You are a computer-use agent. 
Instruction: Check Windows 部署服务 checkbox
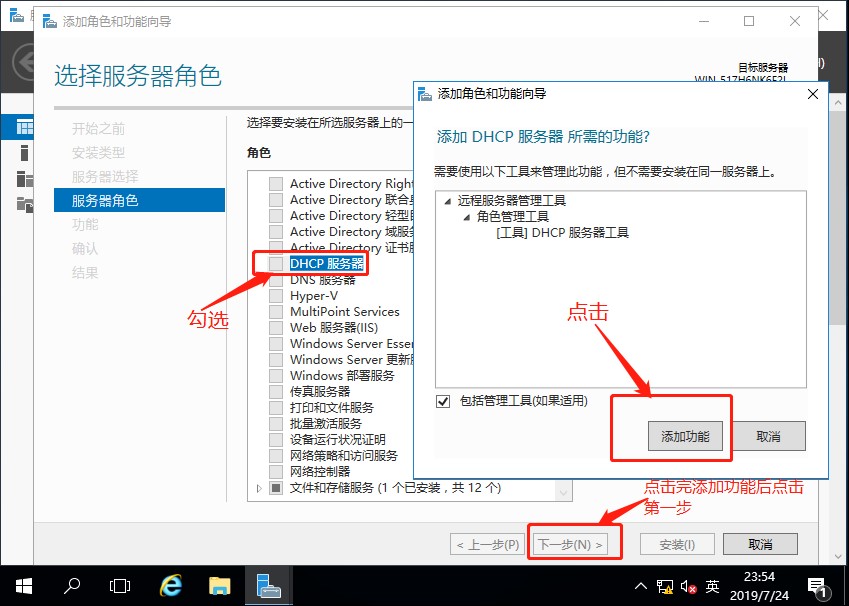click(x=276, y=376)
